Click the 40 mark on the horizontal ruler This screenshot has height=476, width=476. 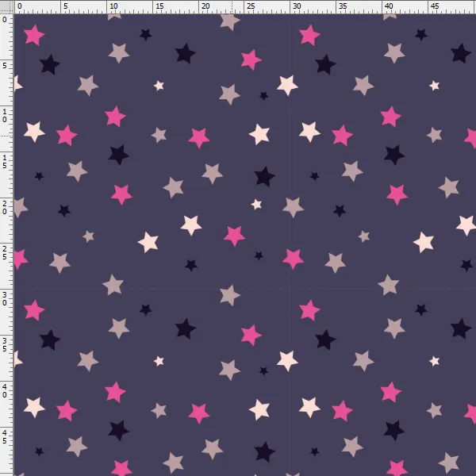pyautogui.click(x=389, y=6)
